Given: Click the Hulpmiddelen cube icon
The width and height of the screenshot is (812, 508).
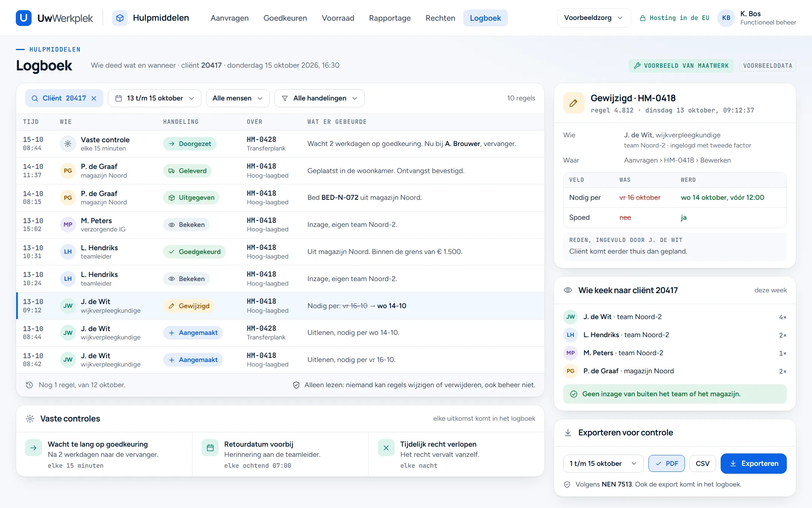Looking at the screenshot, I should point(120,18).
